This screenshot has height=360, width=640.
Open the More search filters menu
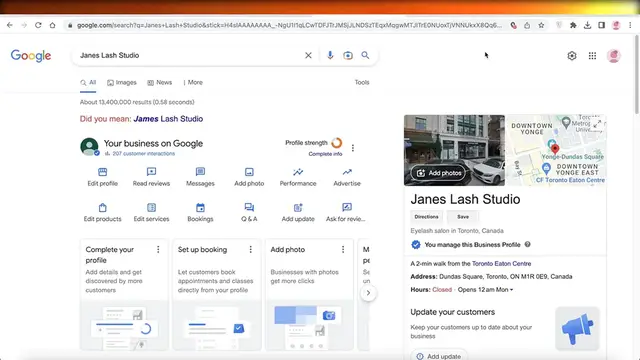pyautogui.click(x=193, y=82)
